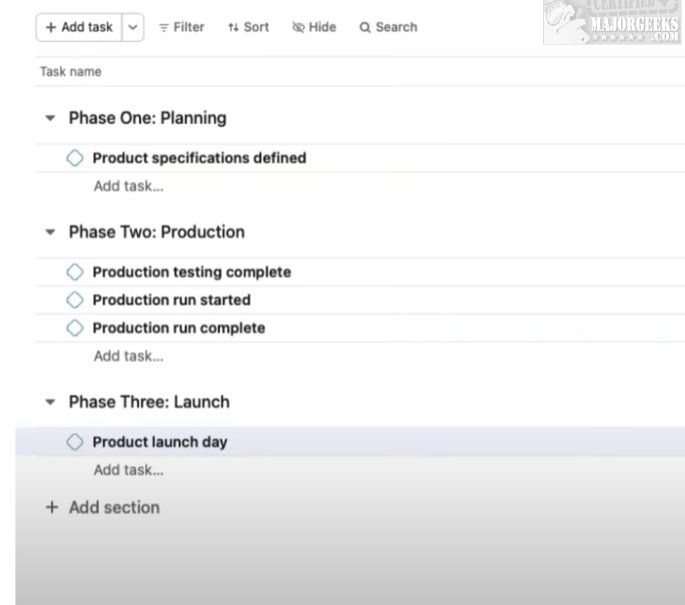Click Add task under Phase One
685x605 pixels.
point(128,186)
